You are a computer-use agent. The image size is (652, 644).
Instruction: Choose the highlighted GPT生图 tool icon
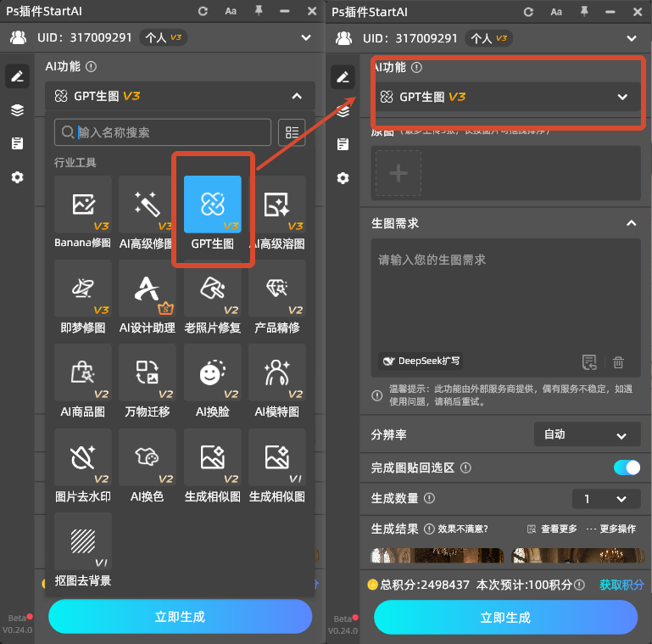coord(213,204)
